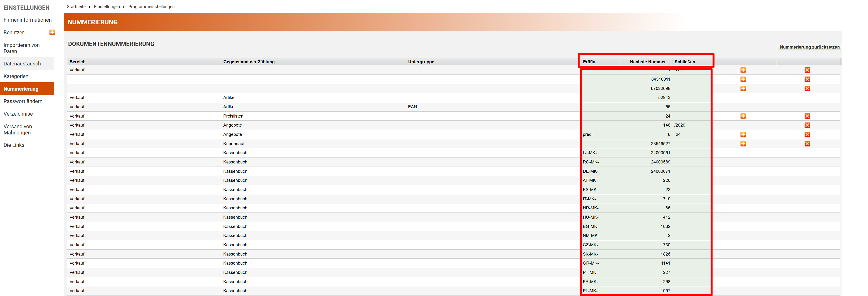This screenshot has height=296, width=868.
Task: Delete the Angebote /2020 numbering row
Action: tap(807, 125)
